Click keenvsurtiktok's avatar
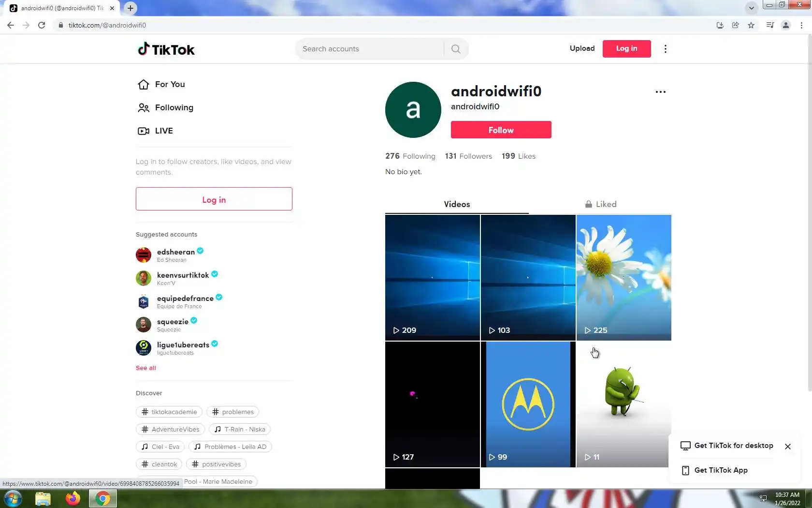812x508 pixels. pyautogui.click(x=144, y=278)
